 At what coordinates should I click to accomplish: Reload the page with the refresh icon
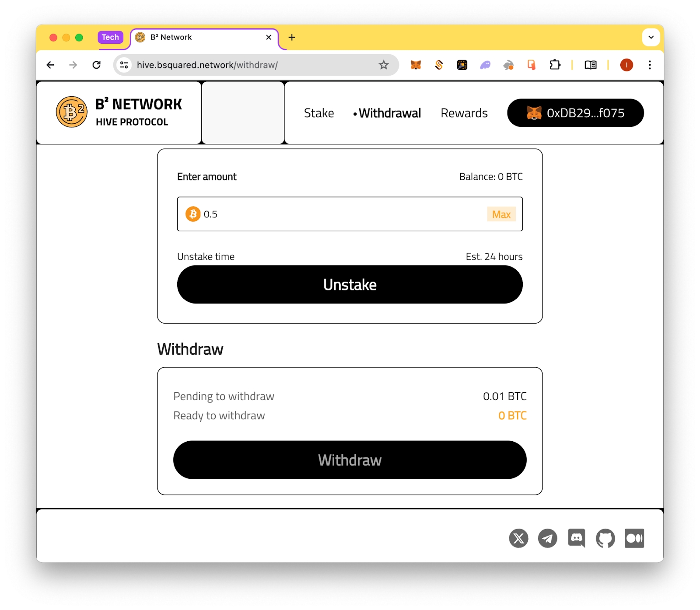point(97,65)
